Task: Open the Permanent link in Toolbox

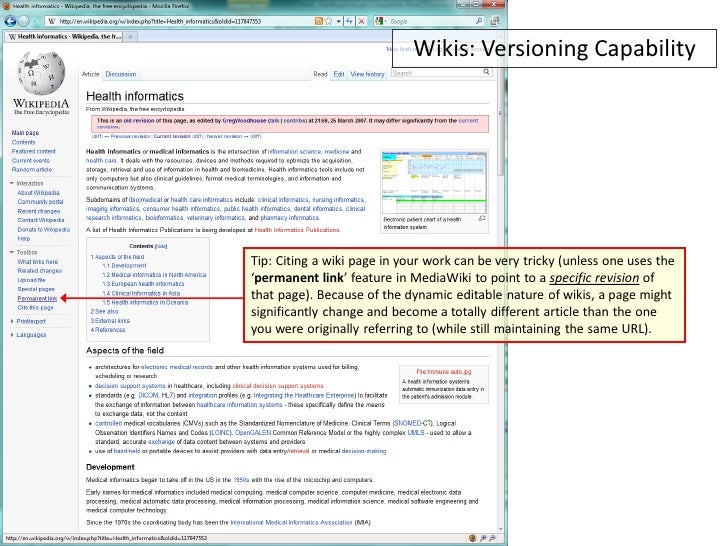Action: pos(37,299)
